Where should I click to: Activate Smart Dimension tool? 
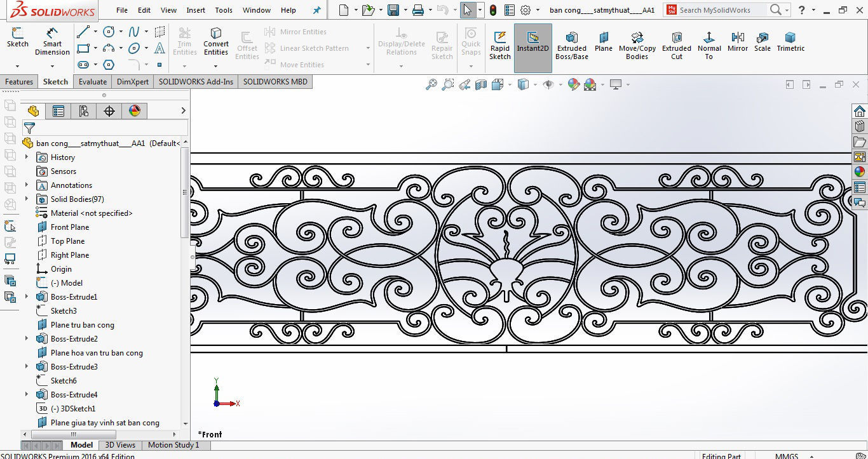[52, 41]
